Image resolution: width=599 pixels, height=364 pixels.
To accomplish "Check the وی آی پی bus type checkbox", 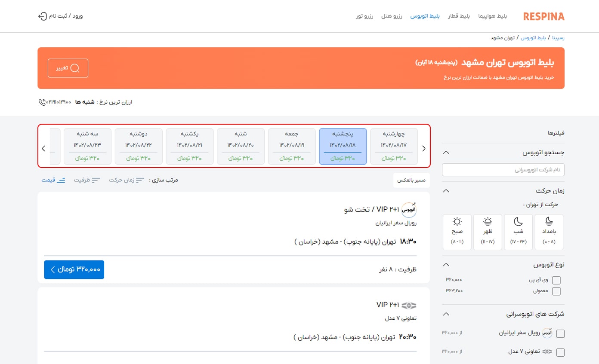I will 556,280.
